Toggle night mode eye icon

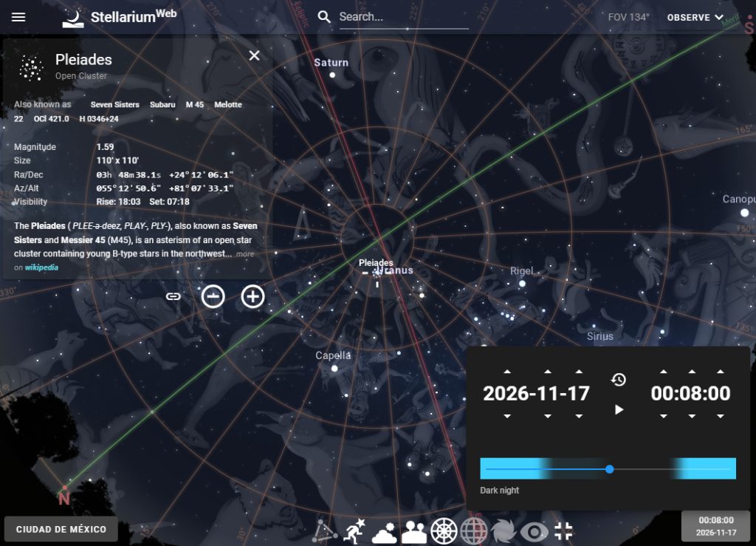pos(534,531)
